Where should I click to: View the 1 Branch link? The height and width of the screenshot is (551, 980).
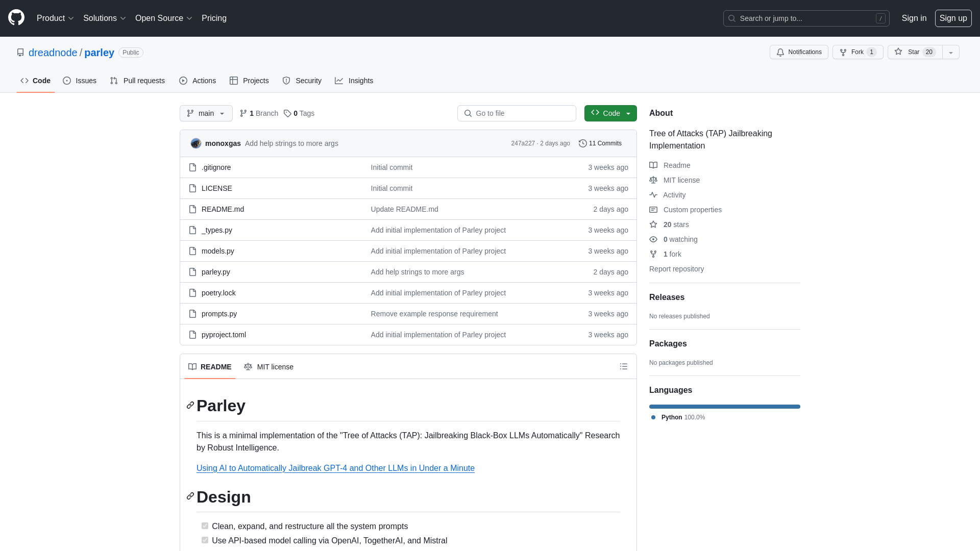point(259,113)
